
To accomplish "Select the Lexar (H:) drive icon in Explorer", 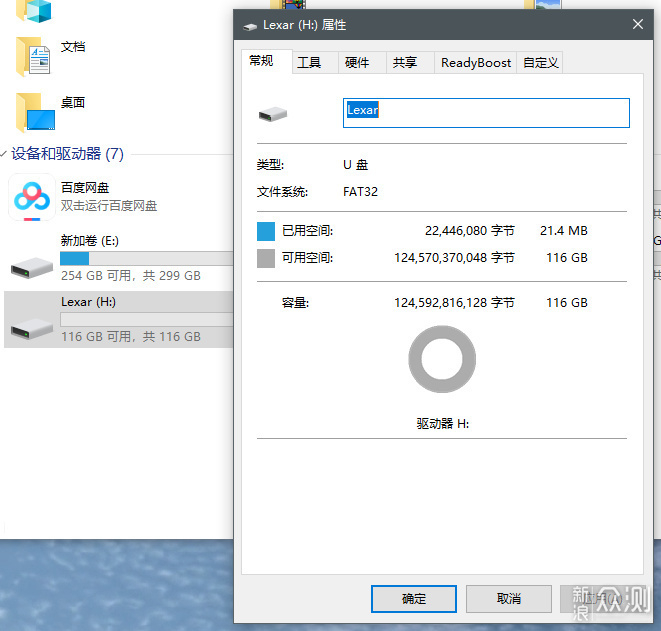I will 32,329.
